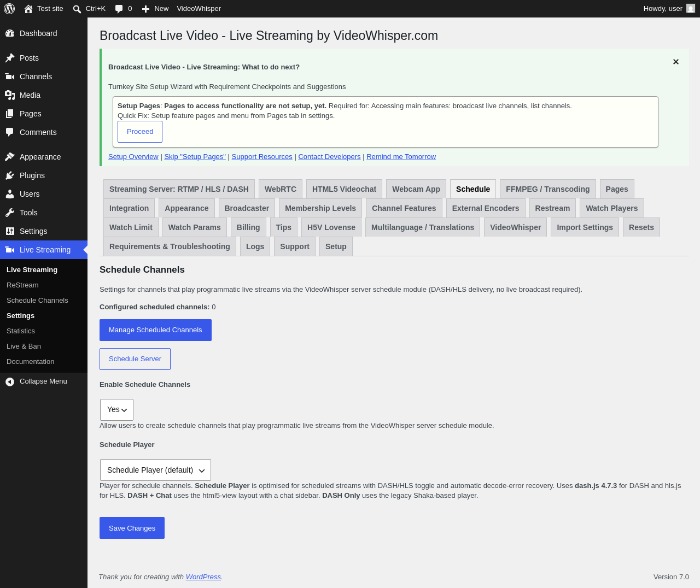Screen dimensions: 700x588
Task: Open the Membership Levels tab
Action: [x=320, y=208]
